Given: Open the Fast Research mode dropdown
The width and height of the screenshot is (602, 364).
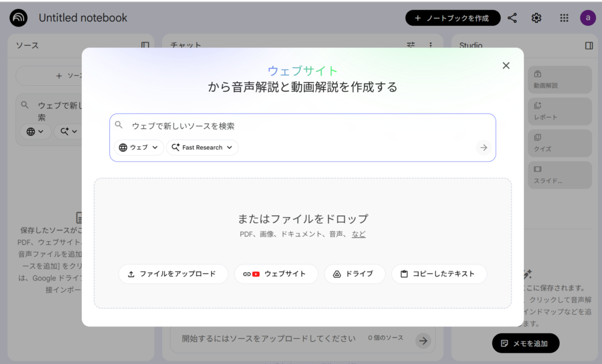Looking at the screenshot, I should tap(202, 148).
